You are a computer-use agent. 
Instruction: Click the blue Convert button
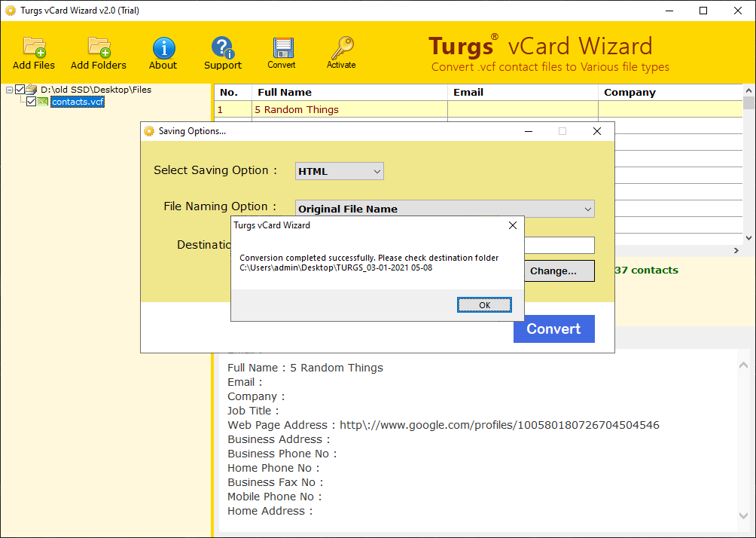point(553,329)
